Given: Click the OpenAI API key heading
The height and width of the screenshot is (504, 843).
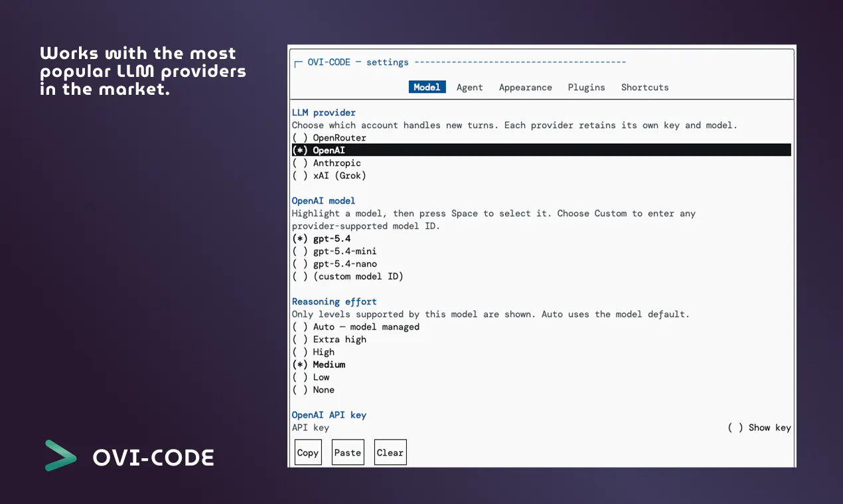Looking at the screenshot, I should pyautogui.click(x=329, y=415).
